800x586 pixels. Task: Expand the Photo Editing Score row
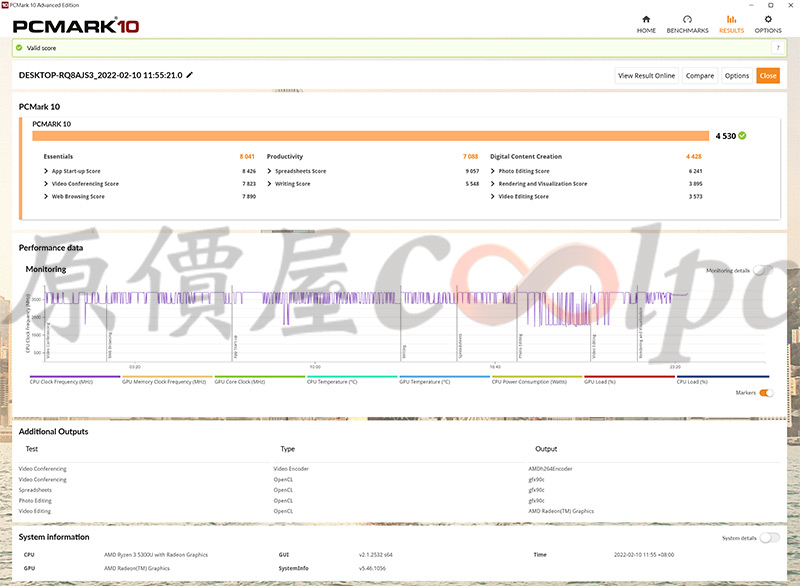point(493,171)
